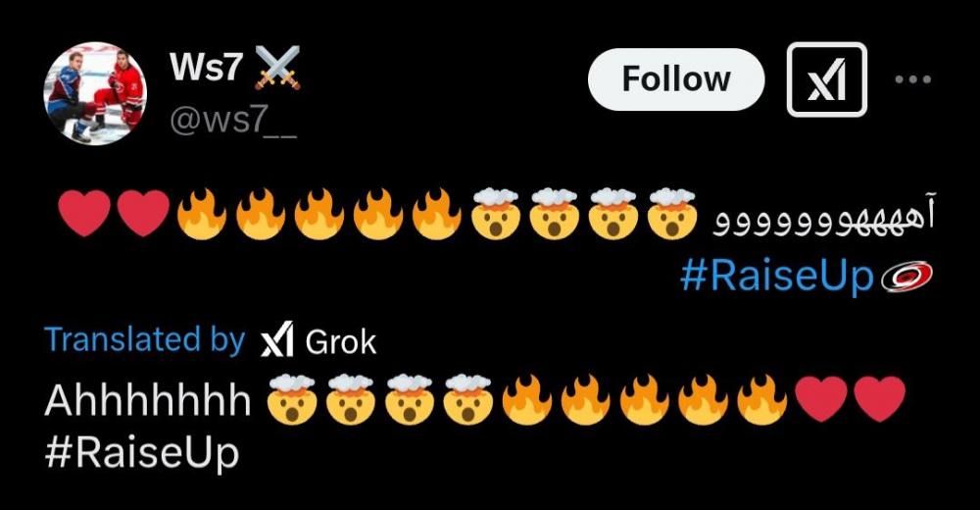Open the blue #RaiseUp hashtag
Screen dimensions: 980x510
[777, 277]
